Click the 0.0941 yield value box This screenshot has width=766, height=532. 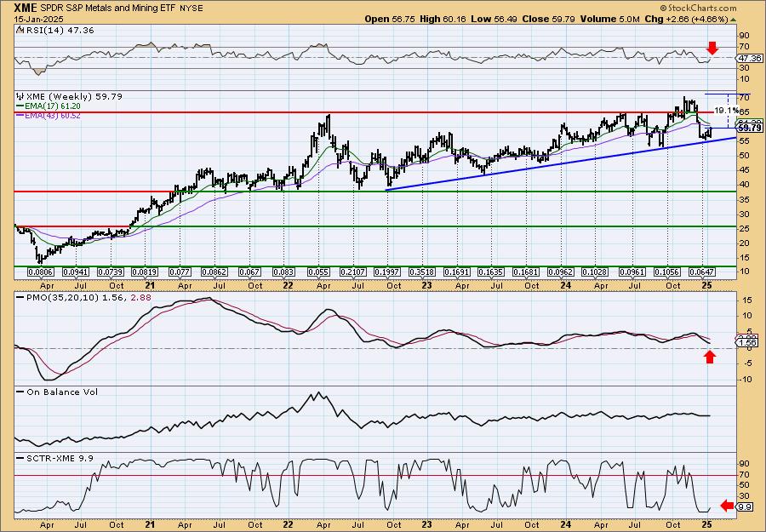tap(76, 272)
